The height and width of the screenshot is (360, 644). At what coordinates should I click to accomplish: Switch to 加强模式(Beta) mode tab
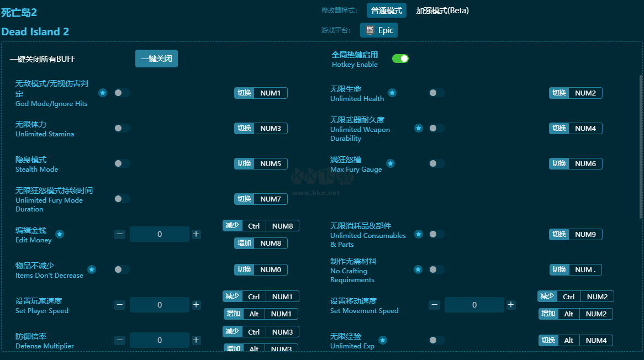[442, 10]
